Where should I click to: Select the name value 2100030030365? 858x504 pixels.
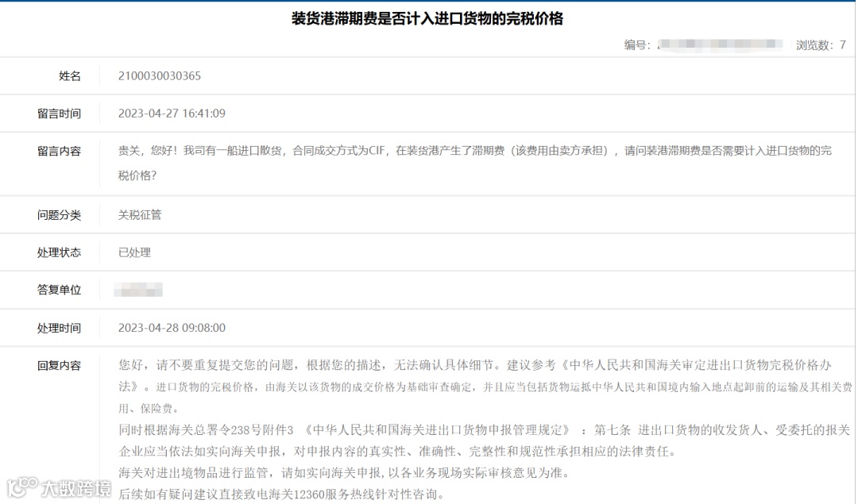[159, 76]
